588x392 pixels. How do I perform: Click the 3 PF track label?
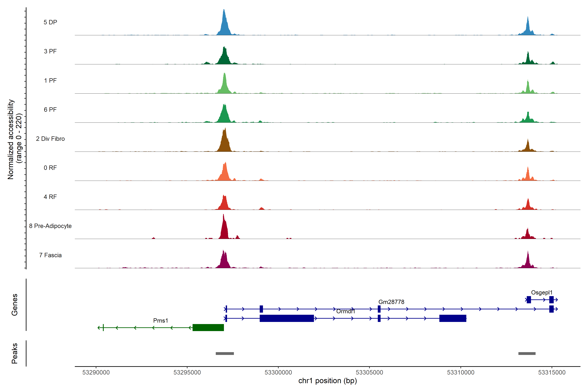[50, 51]
